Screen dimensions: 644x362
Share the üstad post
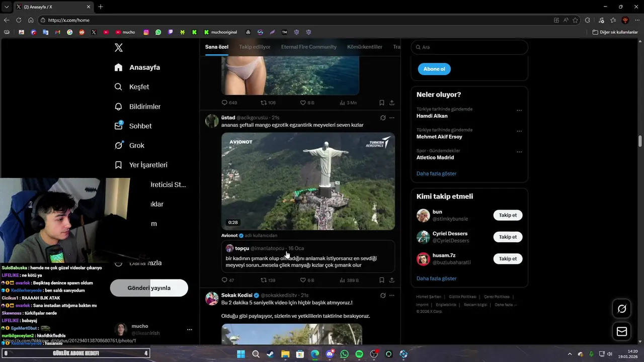click(392, 280)
